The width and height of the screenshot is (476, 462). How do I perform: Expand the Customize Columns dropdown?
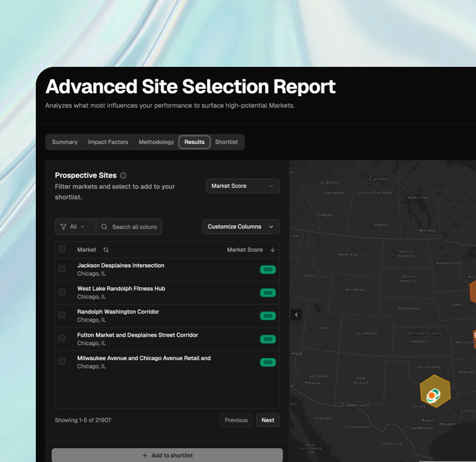tap(241, 227)
